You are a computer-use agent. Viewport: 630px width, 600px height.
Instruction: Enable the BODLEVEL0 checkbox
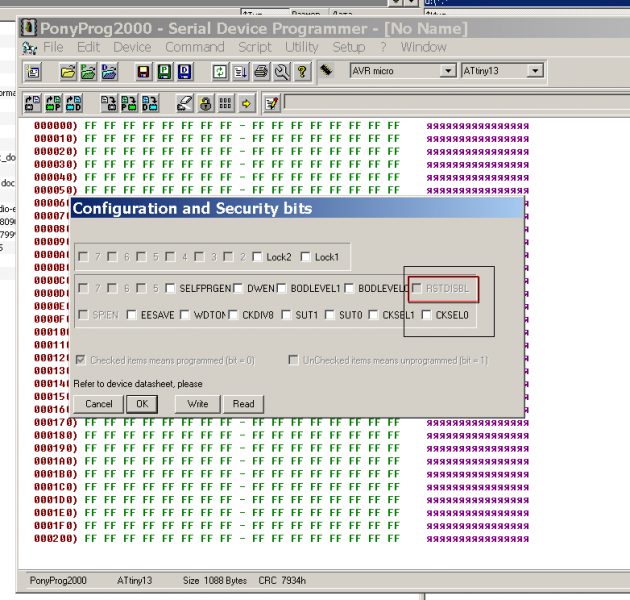[349, 288]
